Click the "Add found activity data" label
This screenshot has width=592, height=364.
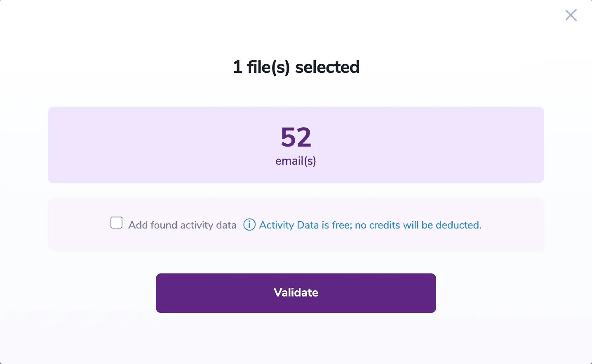182,225
